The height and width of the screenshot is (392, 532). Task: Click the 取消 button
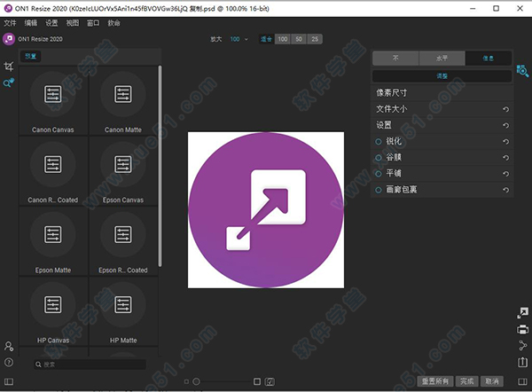tap(492, 381)
